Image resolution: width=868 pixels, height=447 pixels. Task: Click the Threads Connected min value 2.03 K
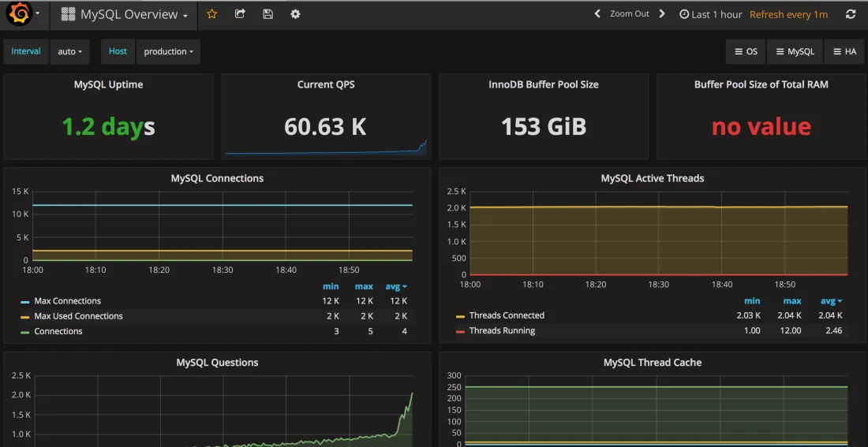point(748,315)
